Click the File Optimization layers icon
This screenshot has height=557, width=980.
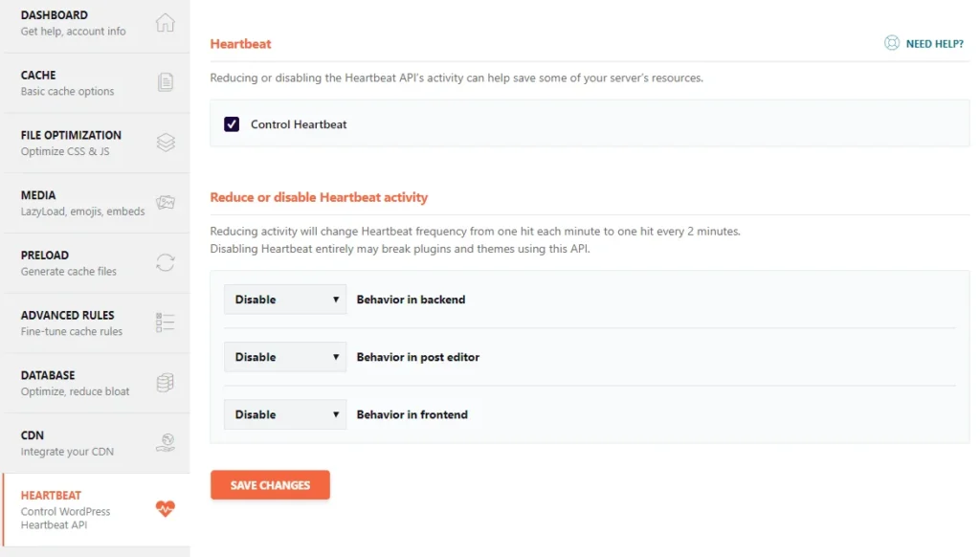point(166,143)
